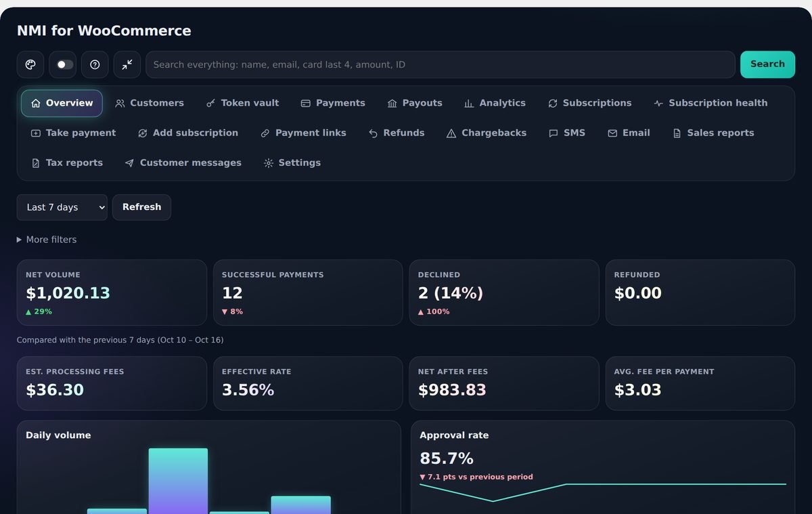This screenshot has width=812, height=514.
Task: Click the 'Compared with the previous 7 days' note
Action: pos(120,340)
